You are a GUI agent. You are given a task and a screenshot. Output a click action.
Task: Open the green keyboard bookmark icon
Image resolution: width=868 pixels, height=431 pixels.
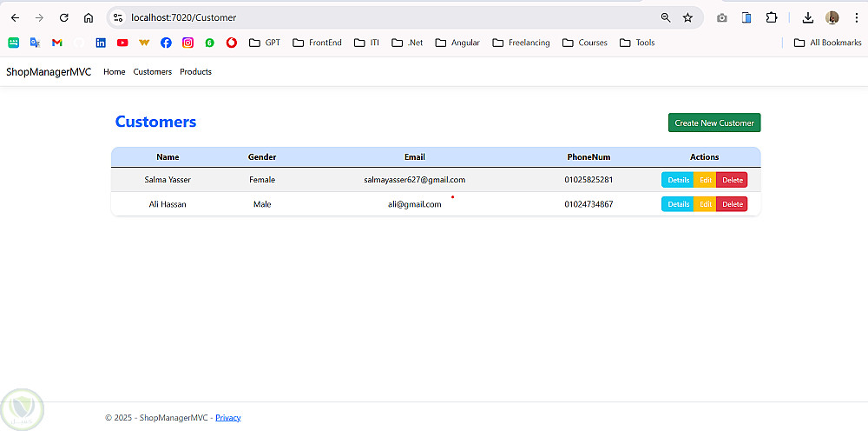point(14,43)
